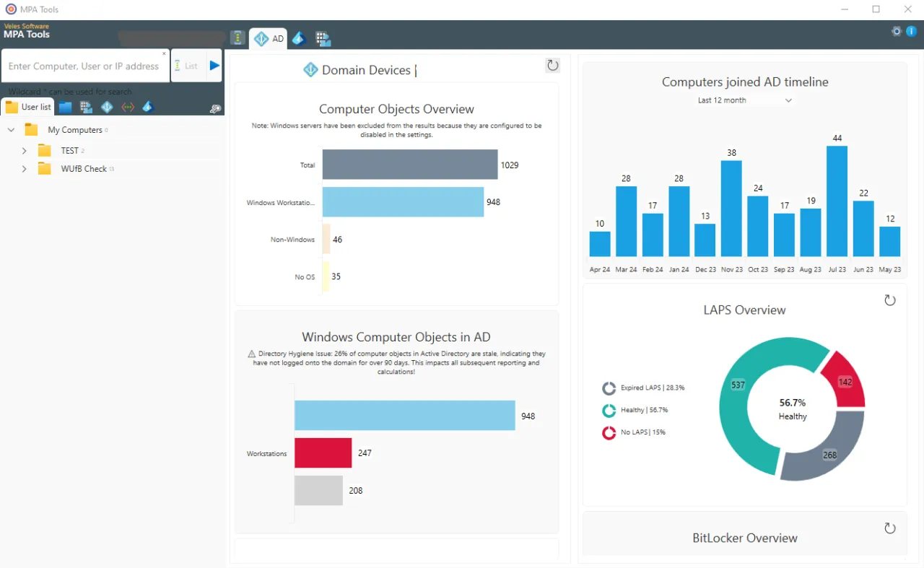Click the Windows Computer Objects in AD heading
Viewport: 924px width, 568px height.
pos(396,337)
